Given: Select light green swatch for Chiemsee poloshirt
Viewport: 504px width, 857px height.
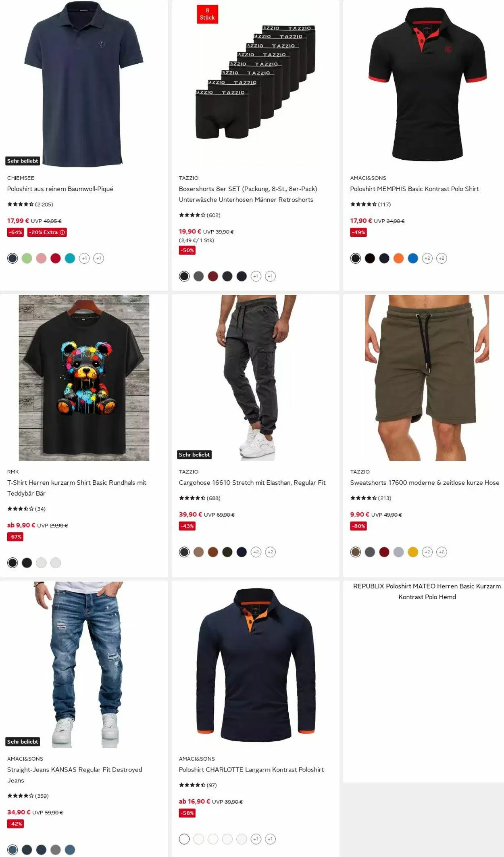Looking at the screenshot, I should click(27, 258).
